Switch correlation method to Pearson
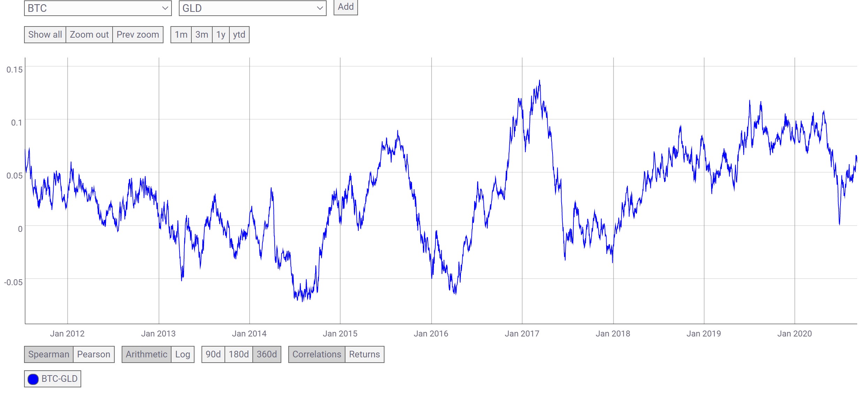The image size is (868, 394). click(93, 354)
